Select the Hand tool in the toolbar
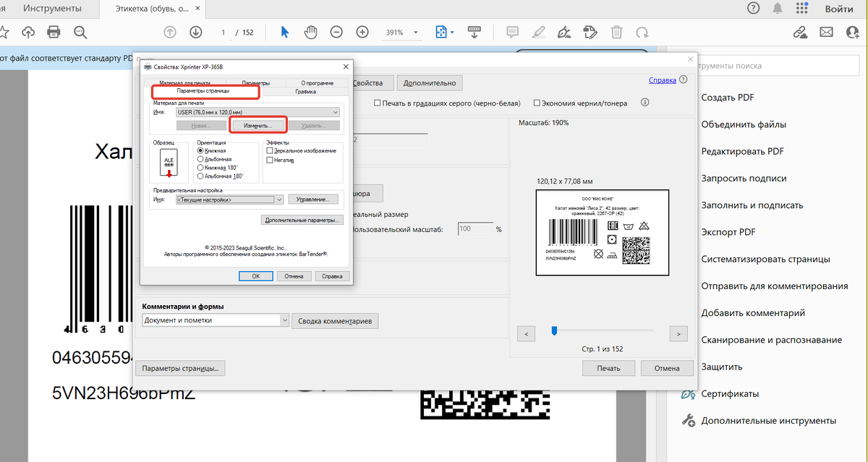 point(310,31)
